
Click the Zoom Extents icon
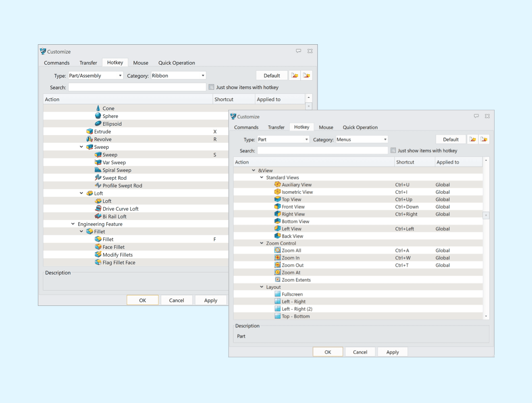pos(277,280)
